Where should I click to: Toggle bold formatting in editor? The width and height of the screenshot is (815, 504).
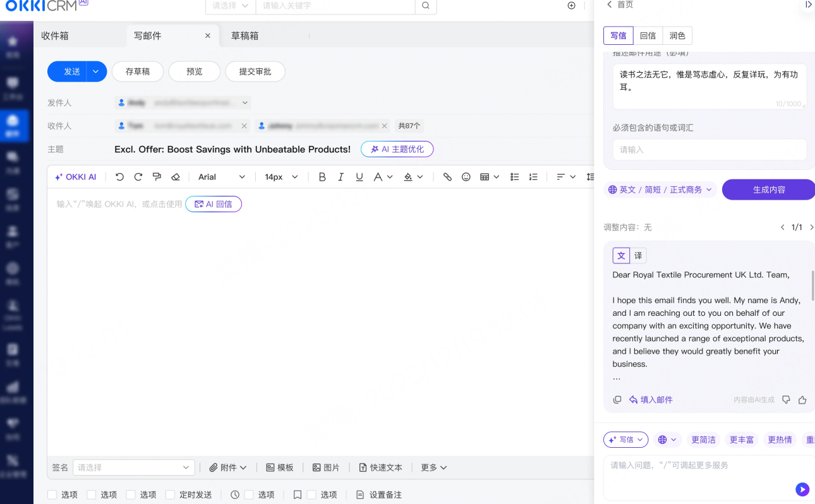[x=322, y=177]
